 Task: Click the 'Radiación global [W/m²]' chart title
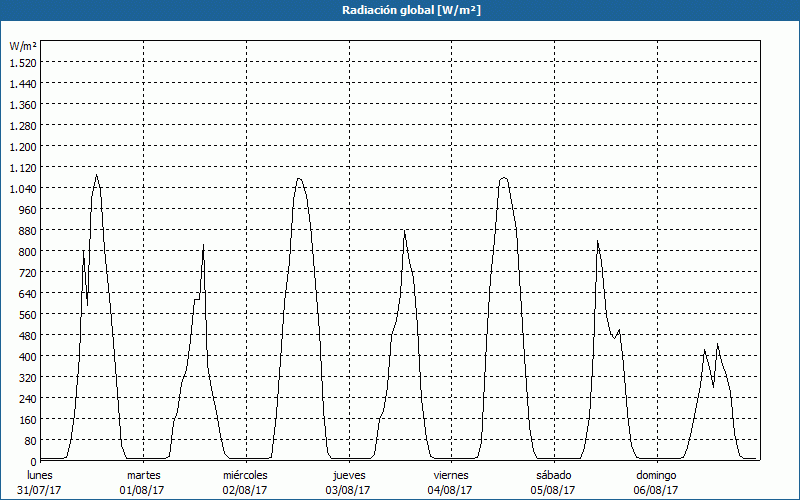(411, 10)
